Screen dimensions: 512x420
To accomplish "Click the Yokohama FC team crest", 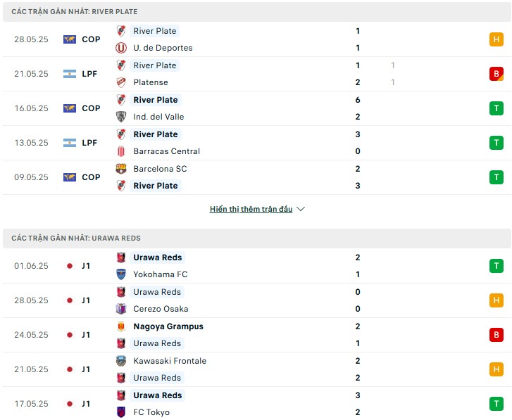I will coord(121,274).
